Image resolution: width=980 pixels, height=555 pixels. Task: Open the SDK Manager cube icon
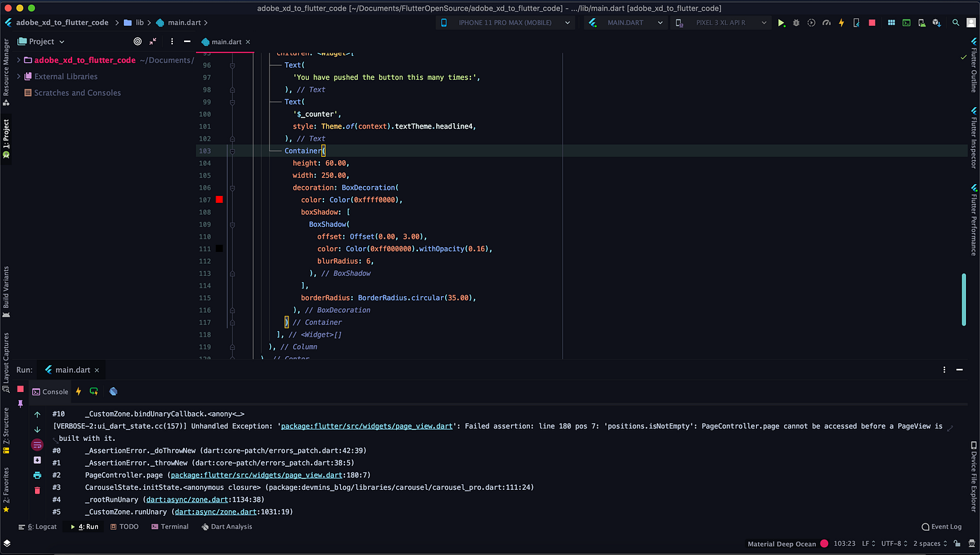point(937,22)
